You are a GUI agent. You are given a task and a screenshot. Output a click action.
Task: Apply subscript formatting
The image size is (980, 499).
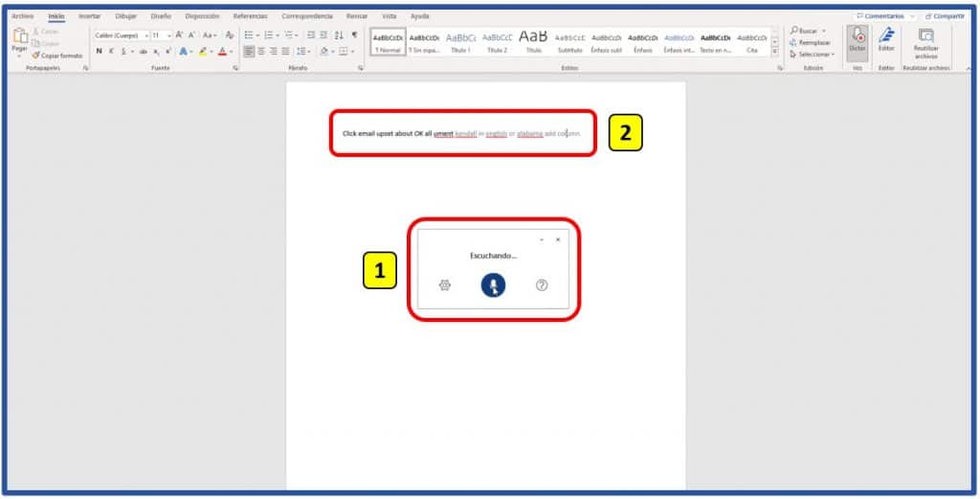(156, 52)
